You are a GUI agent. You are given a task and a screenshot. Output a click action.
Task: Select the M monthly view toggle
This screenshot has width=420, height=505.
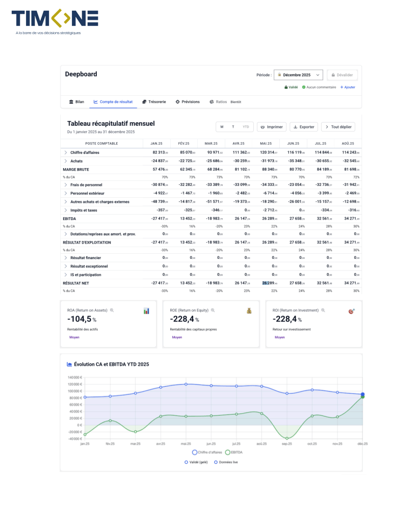point(222,127)
